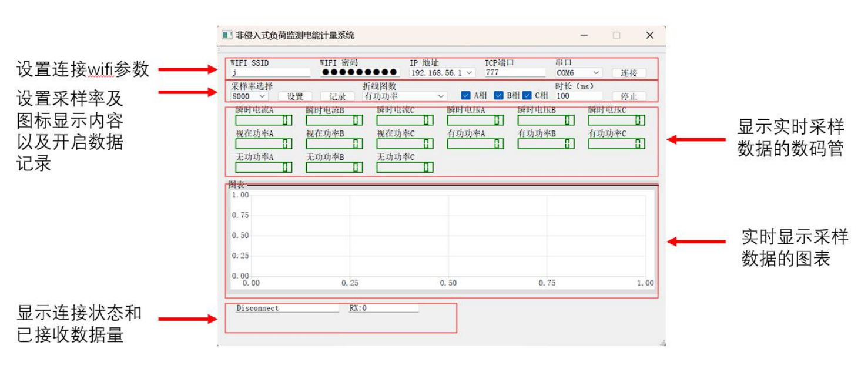
Task: Click the 瞬时电压A digital display
Action: coord(475,120)
